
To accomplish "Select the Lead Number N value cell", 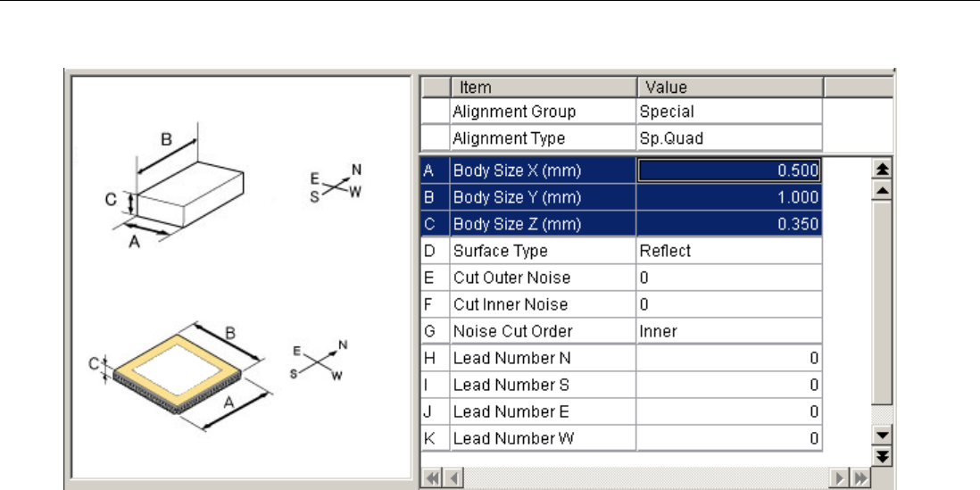I will coord(729,358).
